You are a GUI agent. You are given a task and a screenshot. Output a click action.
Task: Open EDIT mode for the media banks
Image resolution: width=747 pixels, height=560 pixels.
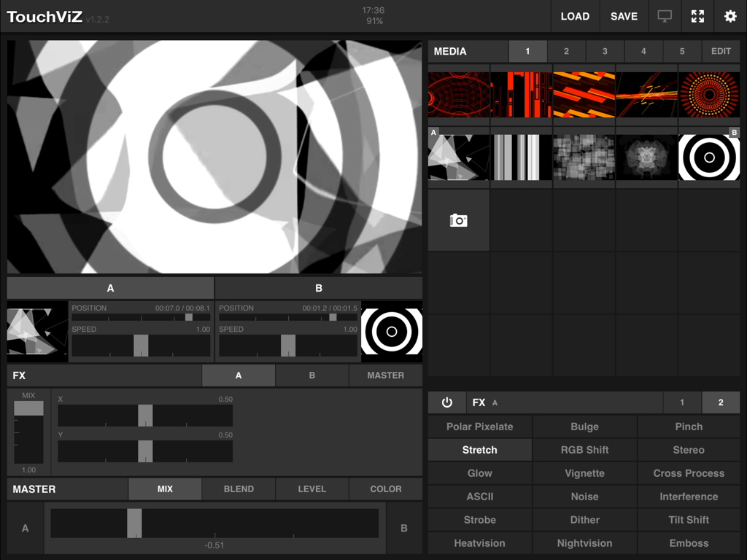coord(721,51)
